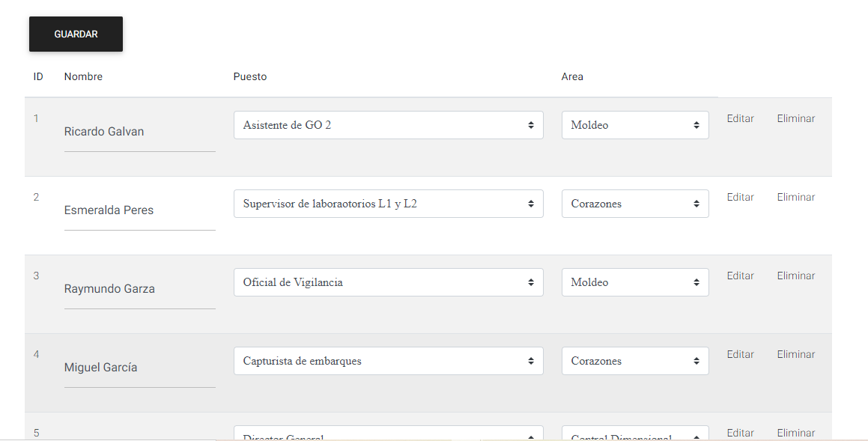
Task: Open the Control Dimensional area dropdown
Action: pos(634,434)
